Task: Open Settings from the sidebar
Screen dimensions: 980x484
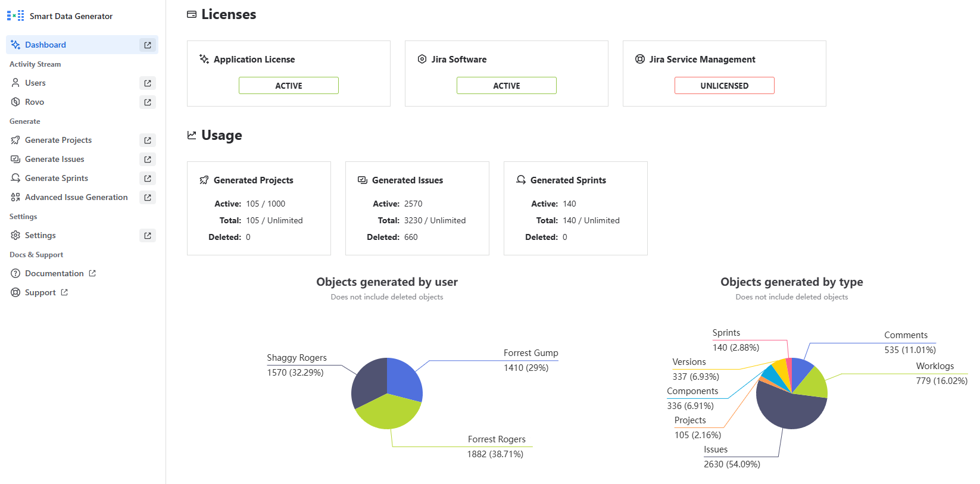Action: 82,235
